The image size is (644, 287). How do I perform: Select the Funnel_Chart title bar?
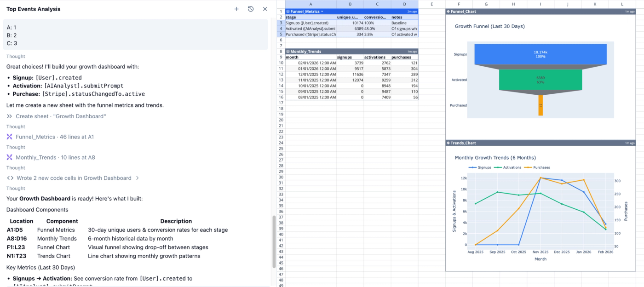[x=540, y=11]
